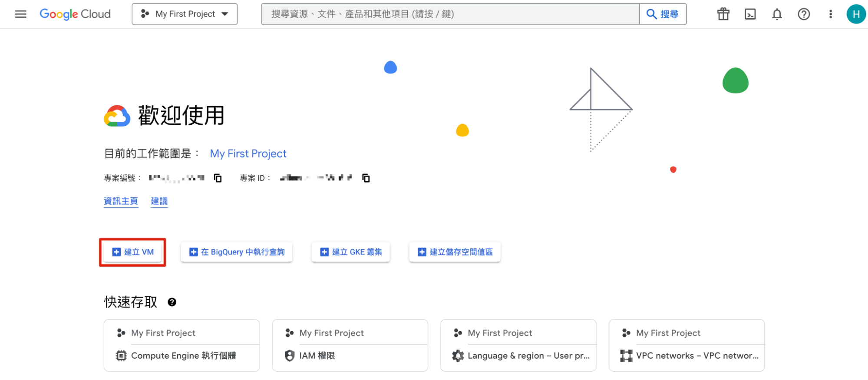The height and width of the screenshot is (380, 868).
Task: Open the main navigation hamburger menu
Action: point(20,14)
